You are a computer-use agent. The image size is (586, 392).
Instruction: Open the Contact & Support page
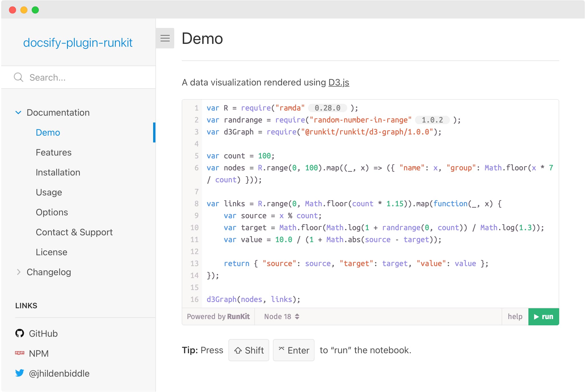click(x=74, y=232)
